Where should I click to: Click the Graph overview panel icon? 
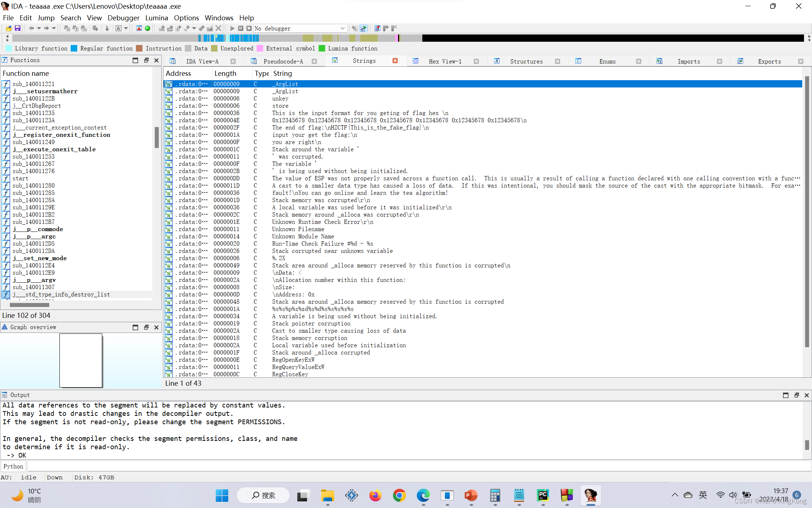click(5, 327)
